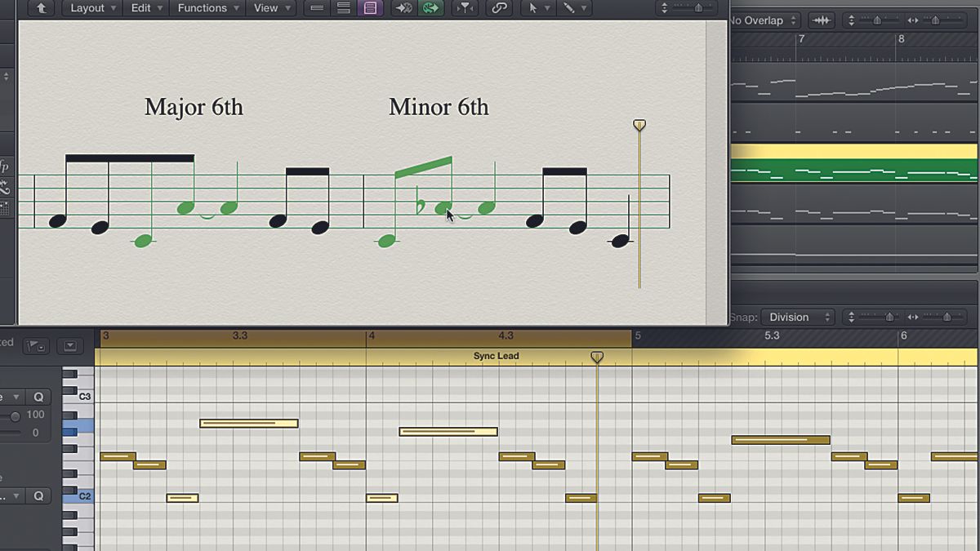The width and height of the screenshot is (980, 551).
Task: Switch to Linear view mode icon
Action: pyautogui.click(x=315, y=8)
